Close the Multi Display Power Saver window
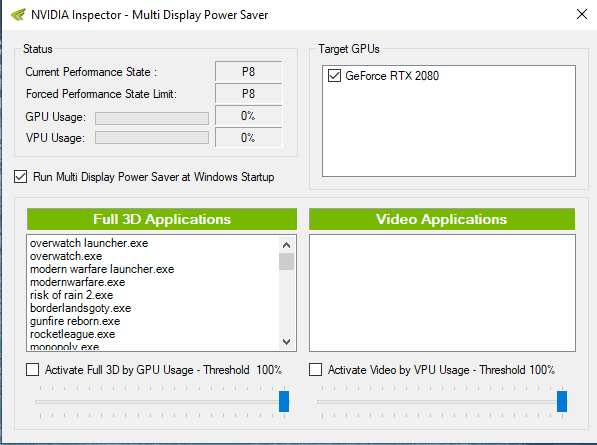Image resolution: width=597 pixels, height=445 pixels. click(581, 14)
